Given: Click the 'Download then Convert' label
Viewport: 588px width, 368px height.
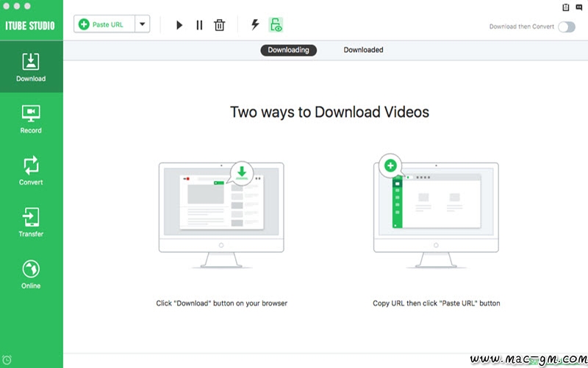Looking at the screenshot, I should [521, 26].
